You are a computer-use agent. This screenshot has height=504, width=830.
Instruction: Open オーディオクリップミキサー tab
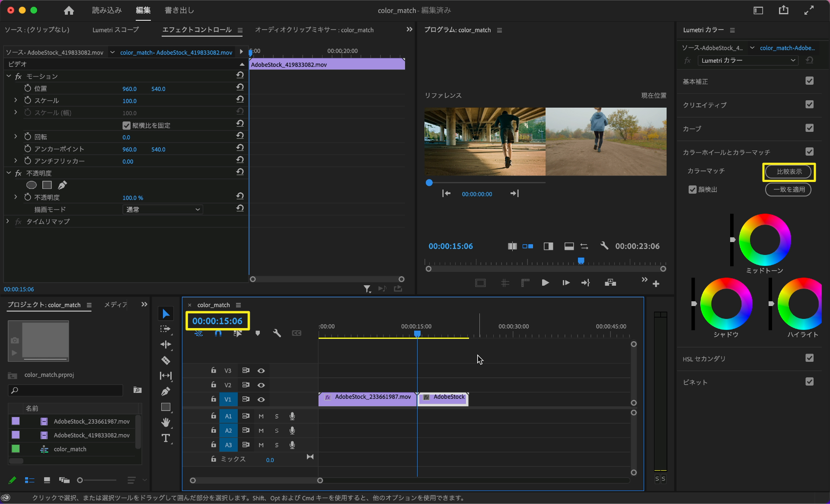[x=314, y=30]
